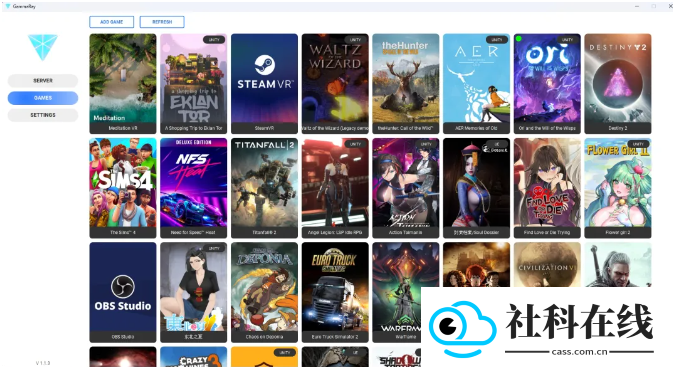Click UNITY badge on AER card
This screenshot has height=367, width=673.
497,39
